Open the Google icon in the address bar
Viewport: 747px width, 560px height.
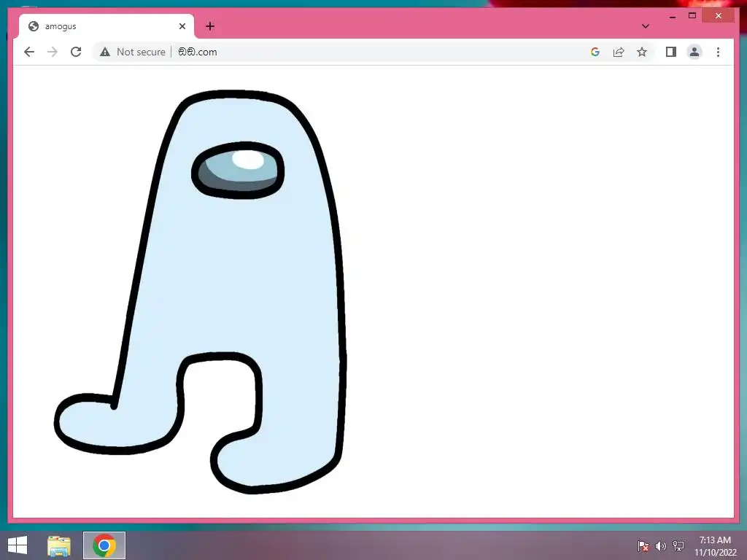coord(595,52)
